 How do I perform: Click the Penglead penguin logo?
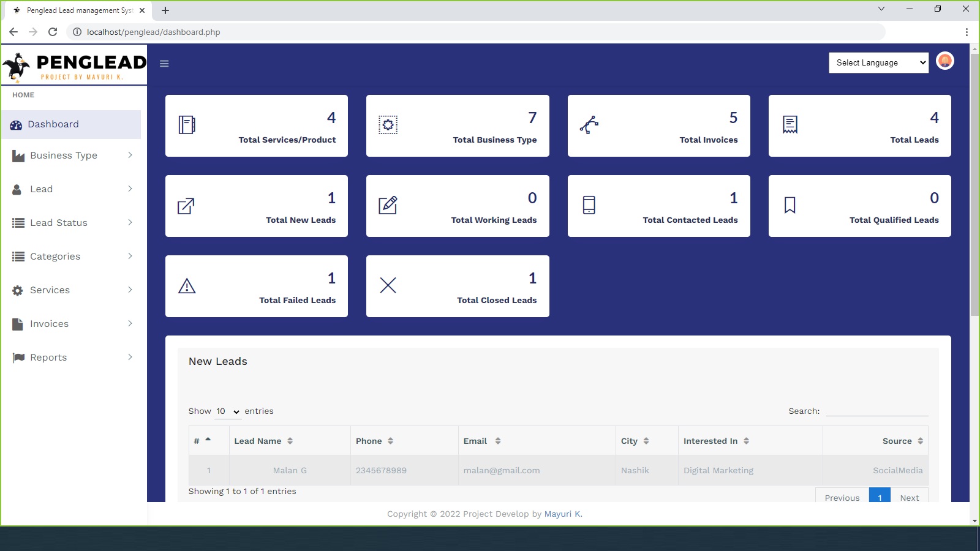(17, 67)
